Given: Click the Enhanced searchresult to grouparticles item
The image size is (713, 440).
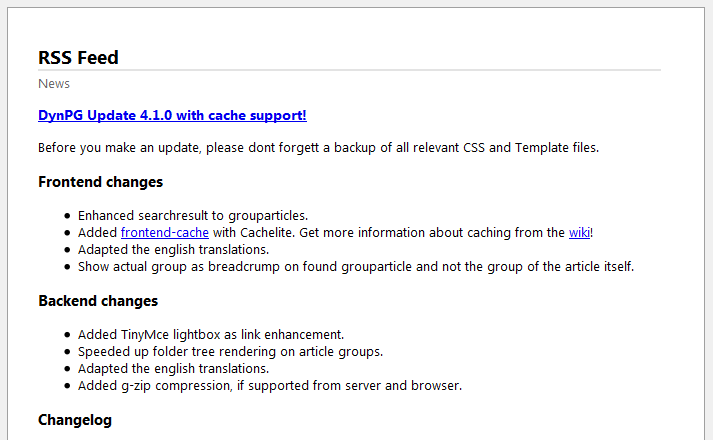Looking at the screenshot, I should [x=192, y=215].
